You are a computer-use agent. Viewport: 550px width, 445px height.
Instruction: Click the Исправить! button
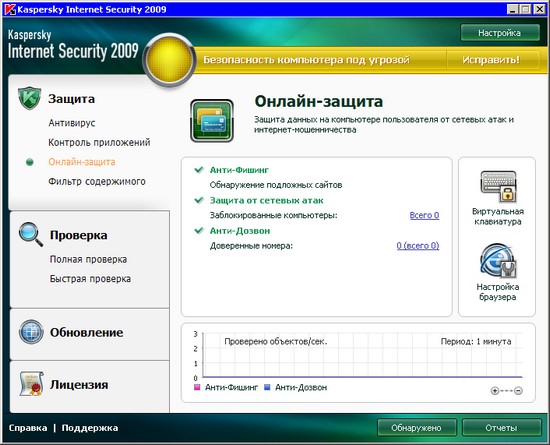point(491,60)
